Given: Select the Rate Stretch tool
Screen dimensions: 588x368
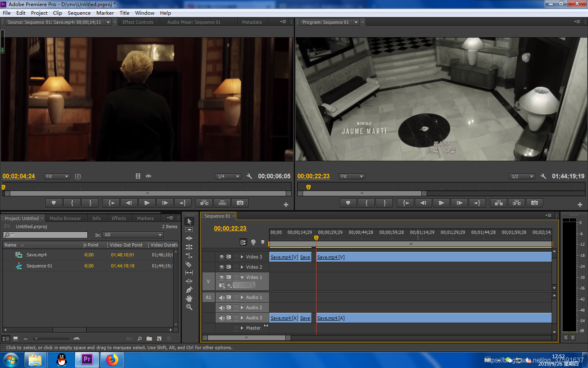Looking at the screenshot, I should (189, 256).
